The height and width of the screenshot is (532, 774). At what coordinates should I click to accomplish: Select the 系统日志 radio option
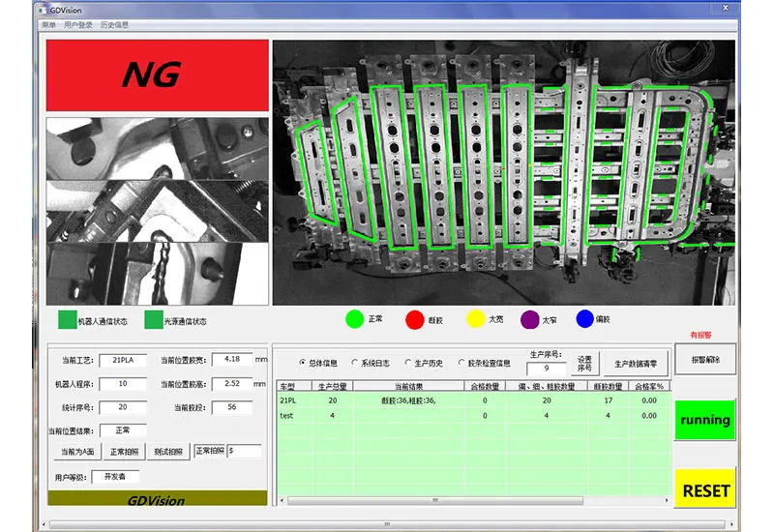[x=354, y=363]
